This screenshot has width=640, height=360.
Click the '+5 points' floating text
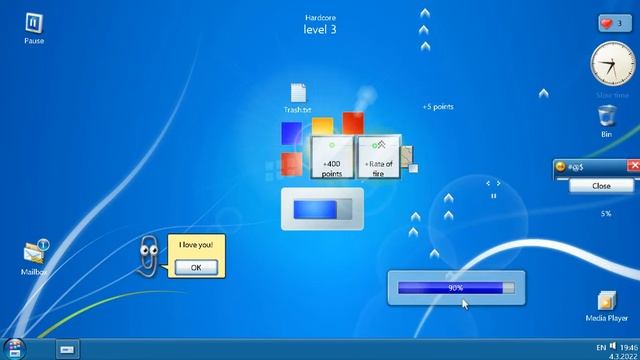438,107
